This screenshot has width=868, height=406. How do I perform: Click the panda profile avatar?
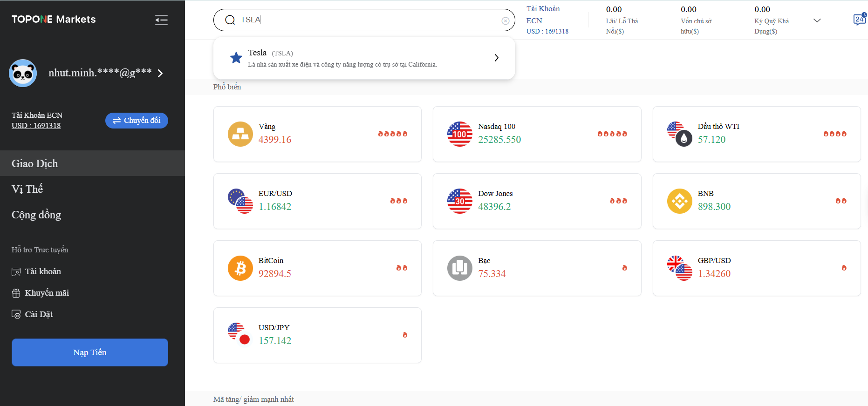pyautogui.click(x=22, y=73)
